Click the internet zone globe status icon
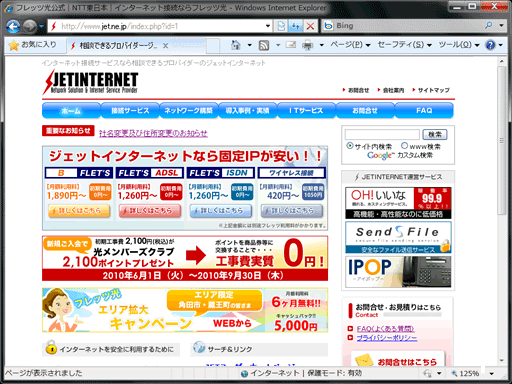The width and height of the screenshot is (512, 384). point(244,374)
